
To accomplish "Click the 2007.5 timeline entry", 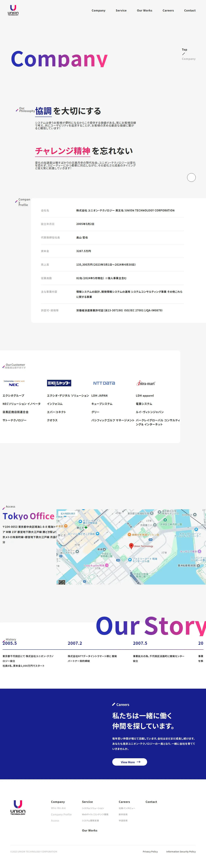I will [140, 643].
